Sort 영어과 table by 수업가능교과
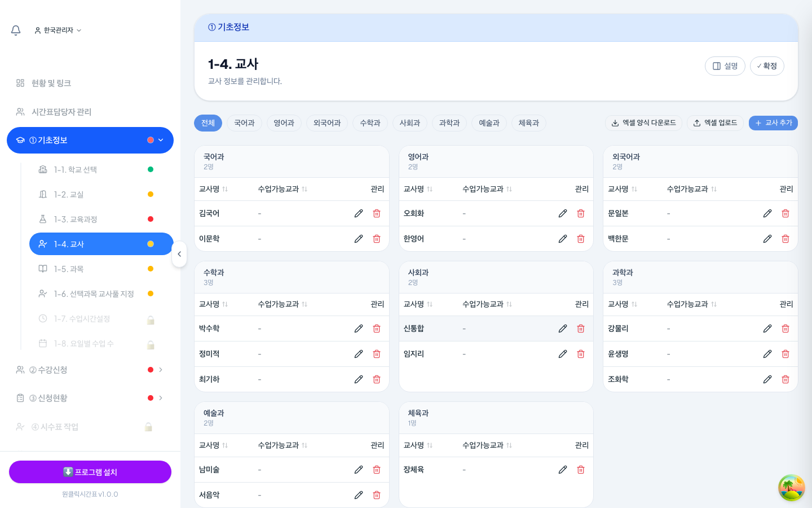Screen dimensions: 812x508 click(x=487, y=189)
